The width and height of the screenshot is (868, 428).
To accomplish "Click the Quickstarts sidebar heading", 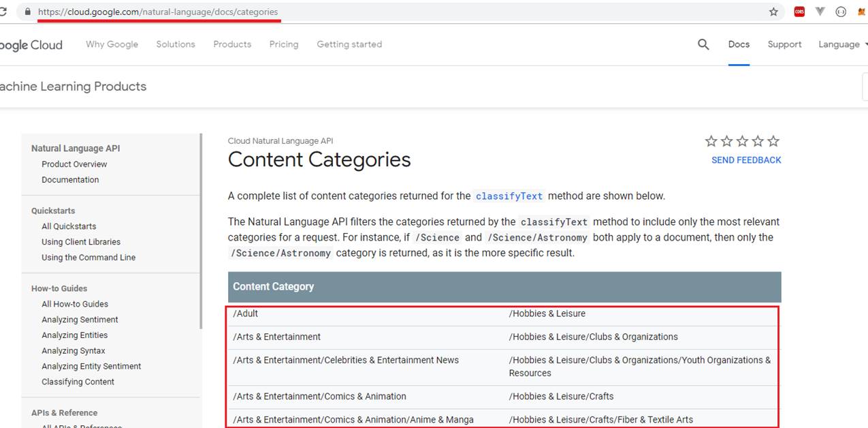I will coord(53,211).
